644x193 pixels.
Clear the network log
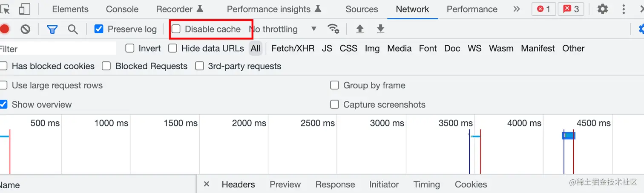coord(26,29)
